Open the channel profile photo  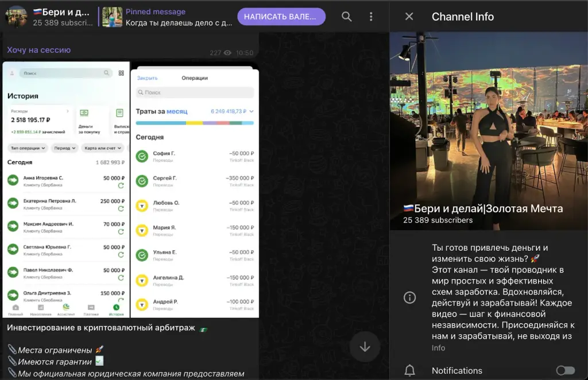click(489, 131)
